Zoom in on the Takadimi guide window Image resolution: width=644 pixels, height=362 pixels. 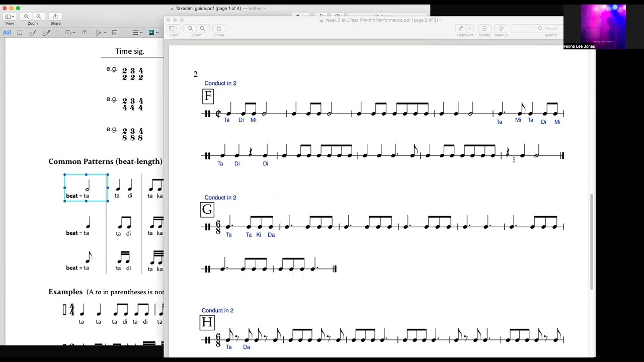tap(39, 17)
